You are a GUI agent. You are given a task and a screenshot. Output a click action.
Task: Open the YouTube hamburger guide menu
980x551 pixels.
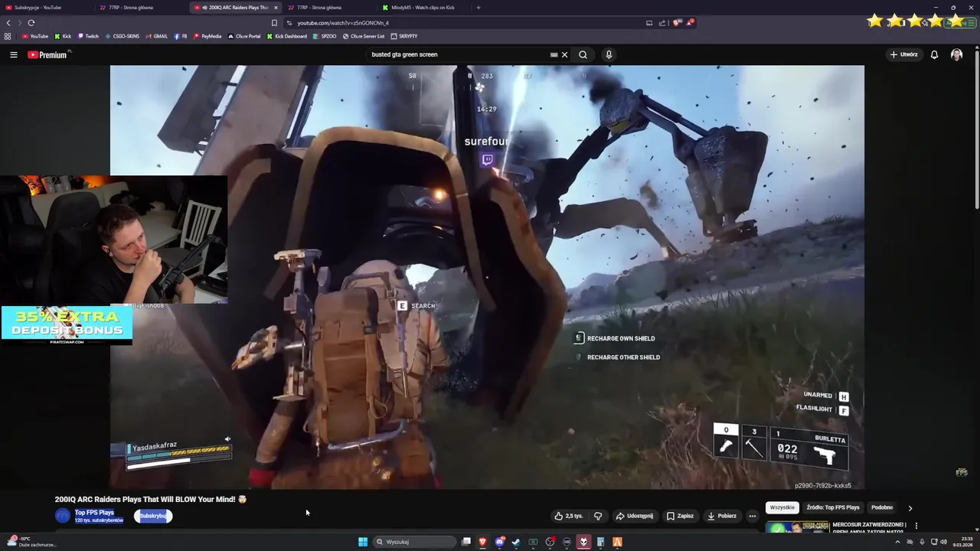[13, 54]
